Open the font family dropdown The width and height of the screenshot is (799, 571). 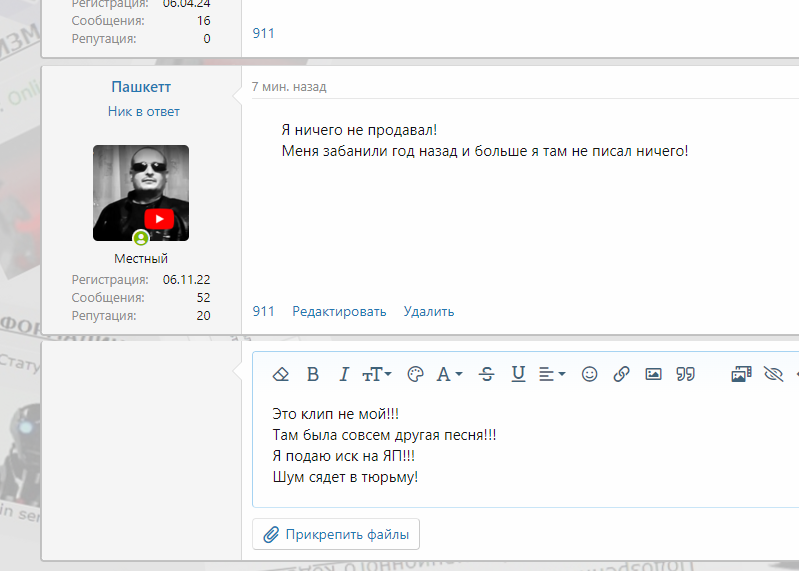[449, 374]
